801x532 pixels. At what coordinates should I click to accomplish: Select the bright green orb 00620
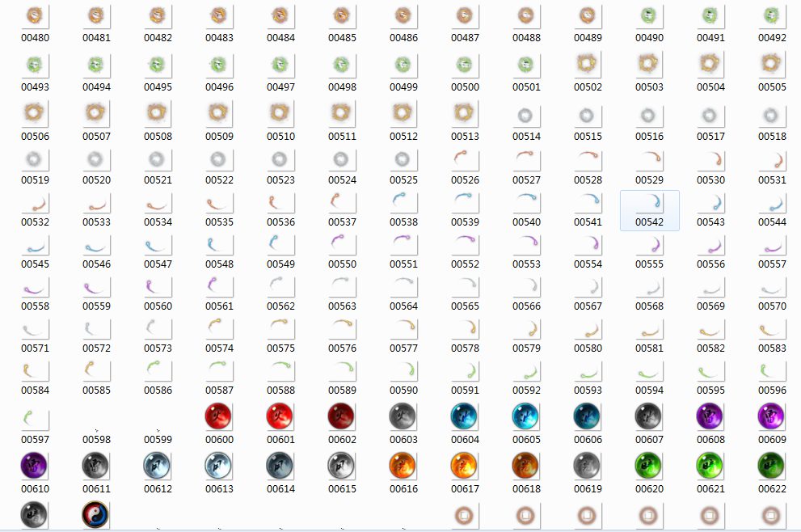tap(648, 466)
